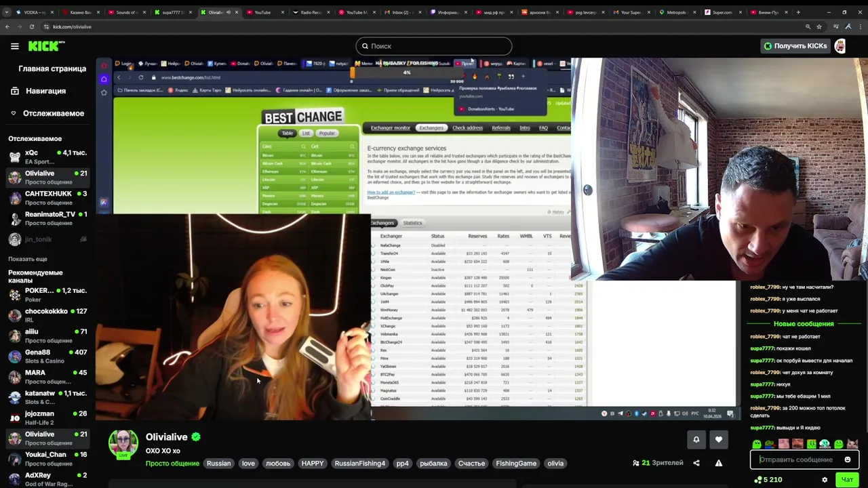Screen dimensions: 868x488
Task: Click browser forward arrow
Action: tap(19, 26)
